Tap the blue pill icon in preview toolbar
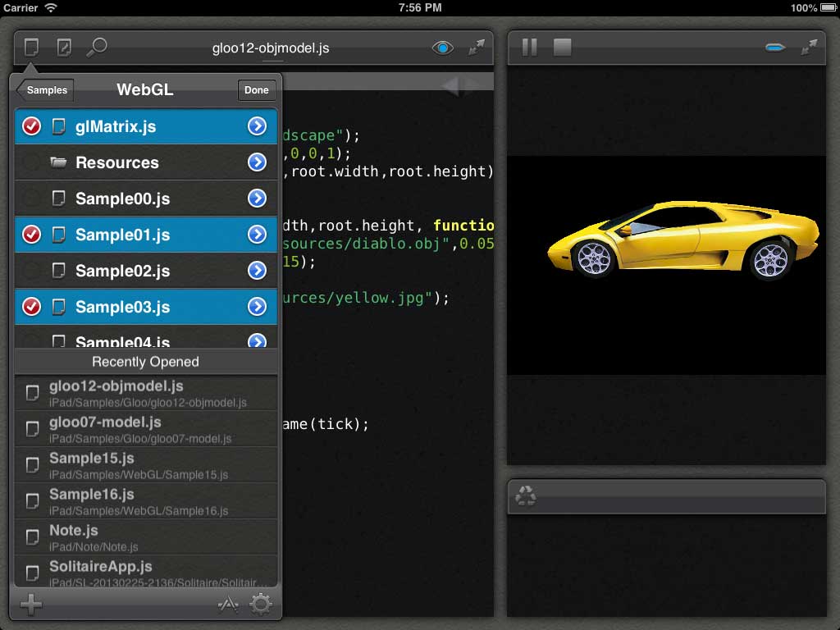Image resolution: width=840 pixels, height=630 pixels. 774,48
